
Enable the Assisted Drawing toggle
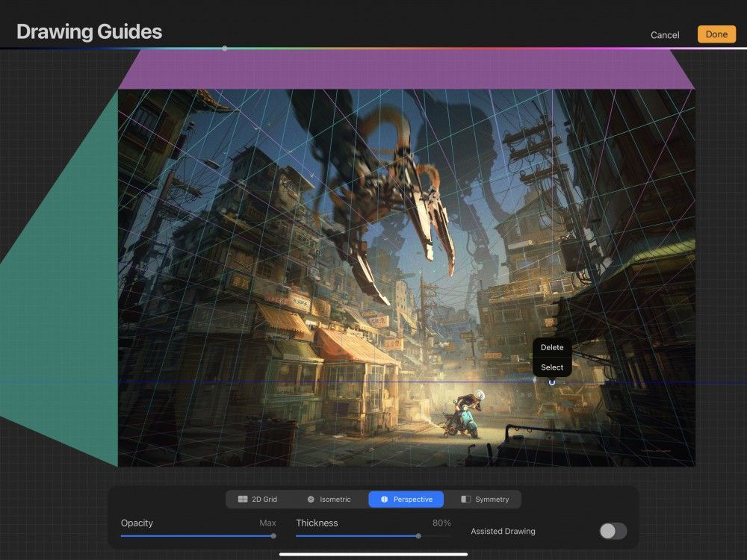614,531
